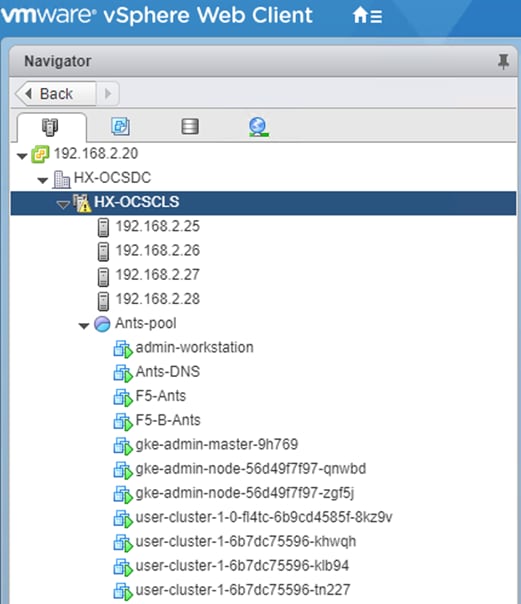Switch to Hosts and Clusters tab
The width and height of the screenshot is (521, 604).
point(50,127)
